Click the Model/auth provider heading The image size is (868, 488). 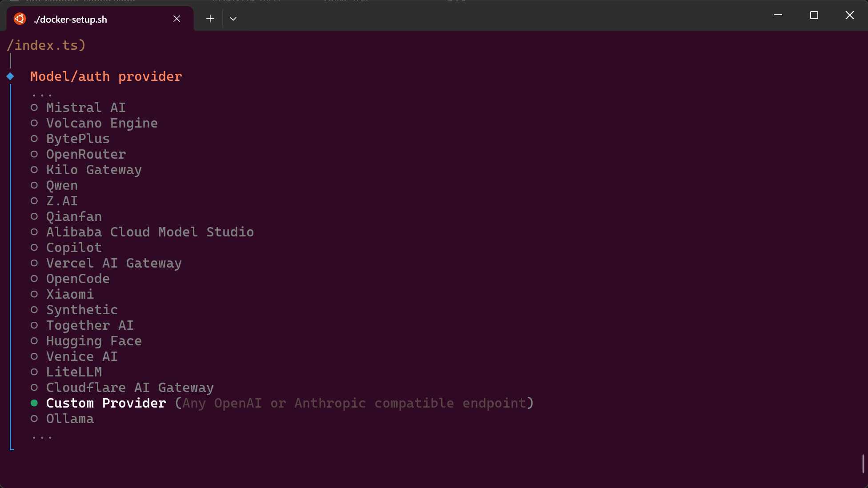[106, 76]
